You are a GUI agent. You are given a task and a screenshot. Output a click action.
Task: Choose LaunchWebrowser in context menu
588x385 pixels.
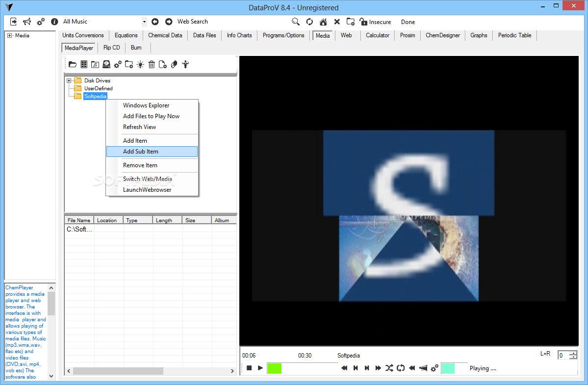click(x=152, y=190)
